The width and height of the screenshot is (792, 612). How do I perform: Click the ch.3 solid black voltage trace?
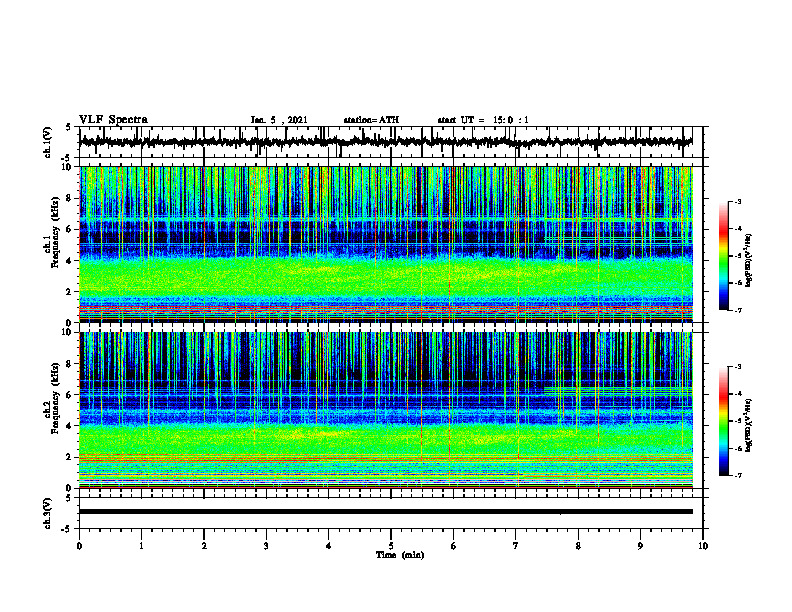386,512
